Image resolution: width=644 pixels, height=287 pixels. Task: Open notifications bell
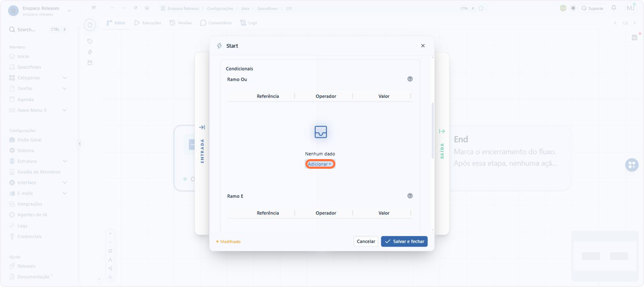[614, 8]
